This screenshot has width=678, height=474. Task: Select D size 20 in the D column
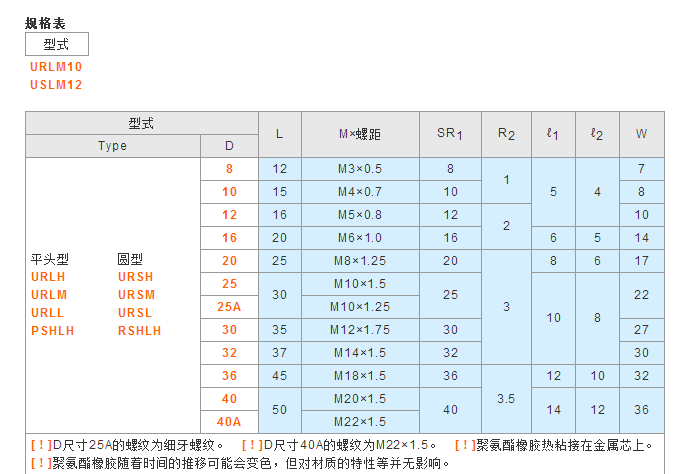click(x=229, y=261)
